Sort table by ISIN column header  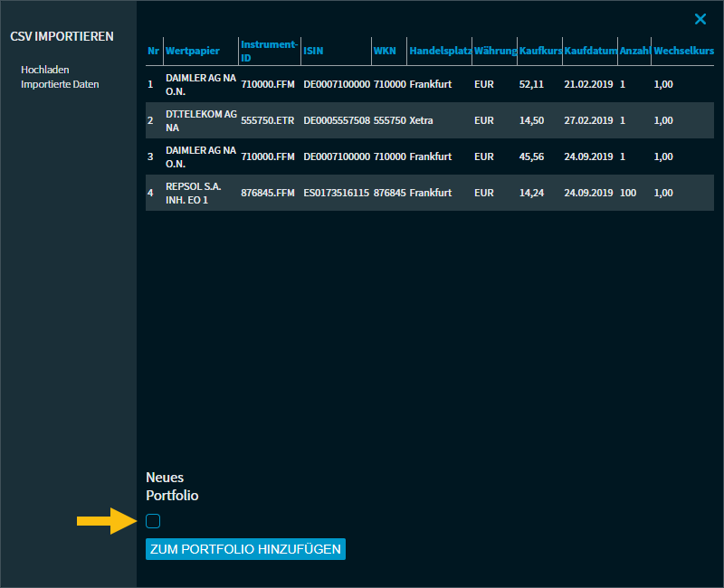tap(313, 51)
